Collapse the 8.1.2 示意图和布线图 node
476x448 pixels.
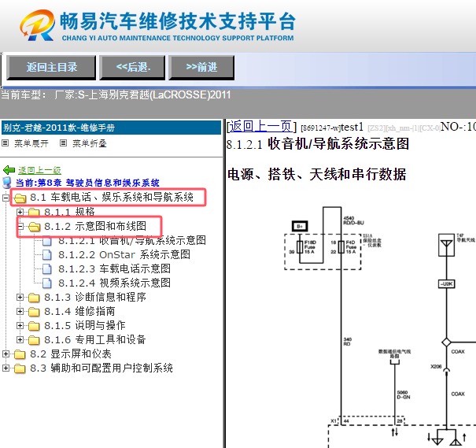point(20,226)
